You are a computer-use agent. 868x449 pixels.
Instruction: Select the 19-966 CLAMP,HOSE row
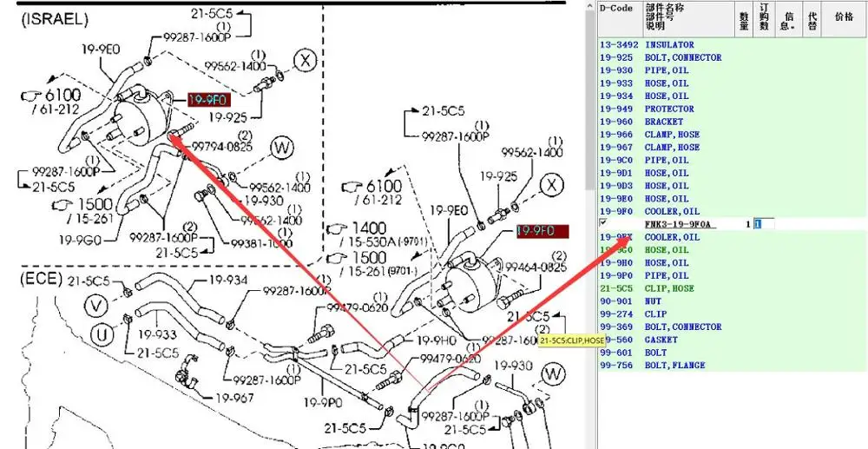(731, 135)
